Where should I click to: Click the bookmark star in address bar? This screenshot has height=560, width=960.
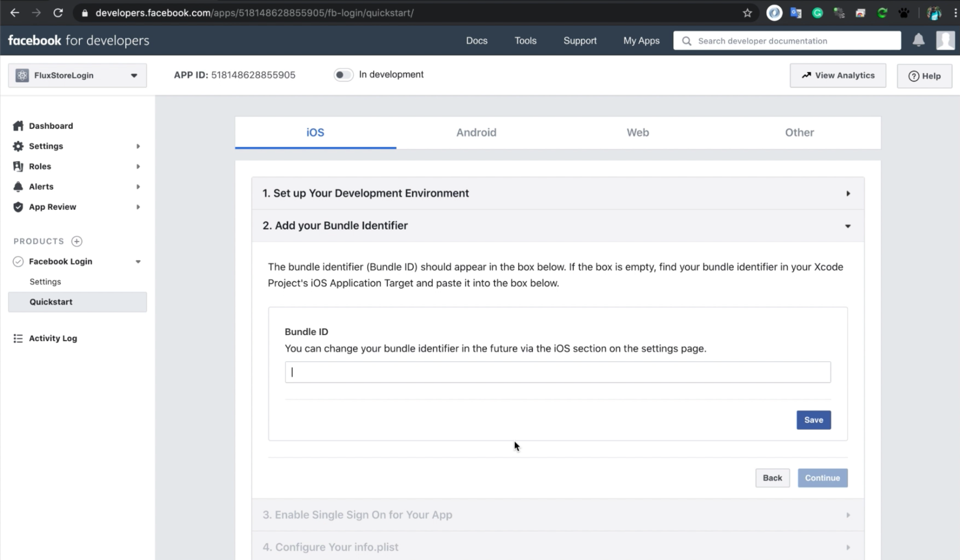[x=747, y=13]
